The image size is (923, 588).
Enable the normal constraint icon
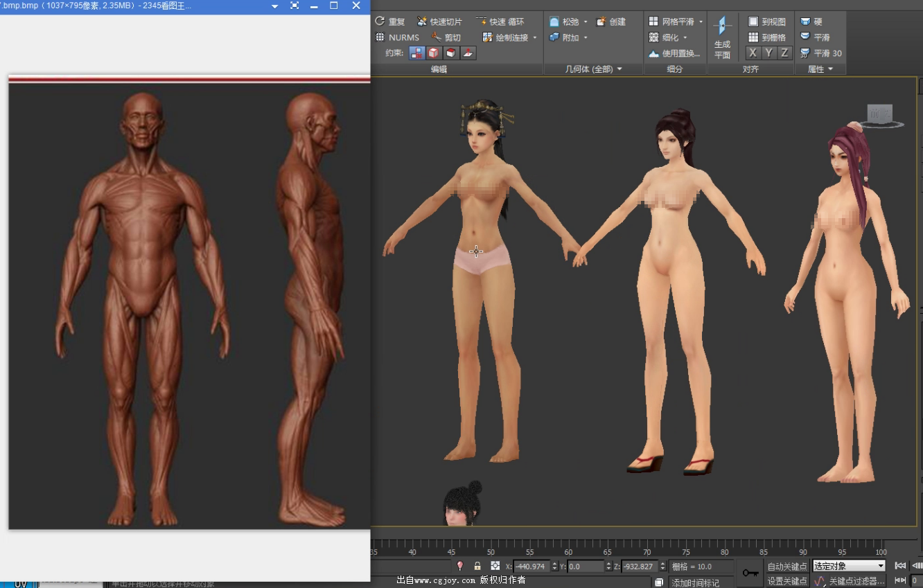[468, 53]
